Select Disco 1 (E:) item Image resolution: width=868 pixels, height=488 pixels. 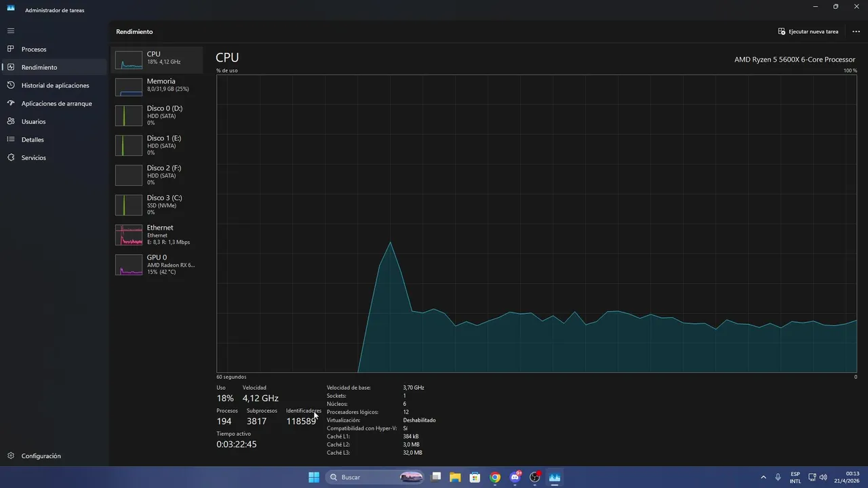click(157, 145)
